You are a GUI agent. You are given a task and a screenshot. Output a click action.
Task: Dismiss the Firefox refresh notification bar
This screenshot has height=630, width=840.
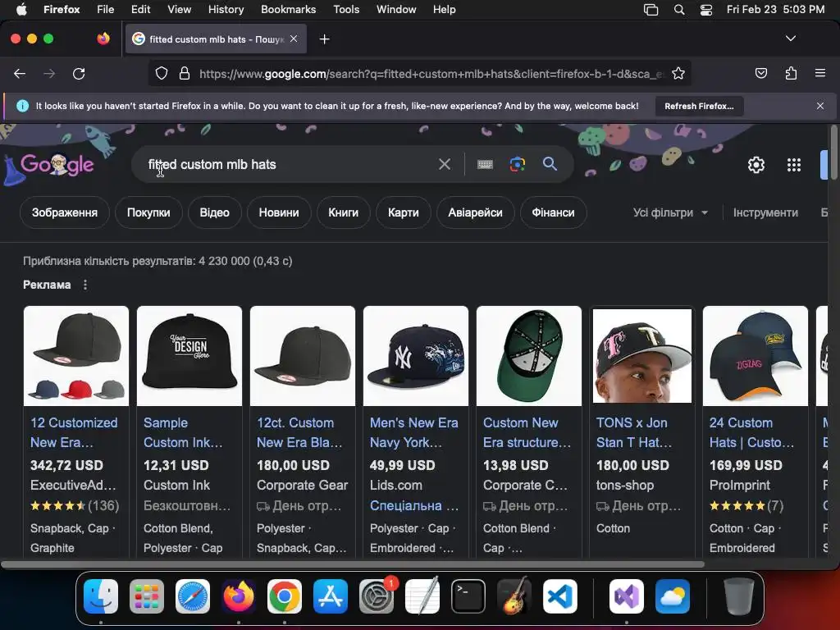[x=819, y=106]
